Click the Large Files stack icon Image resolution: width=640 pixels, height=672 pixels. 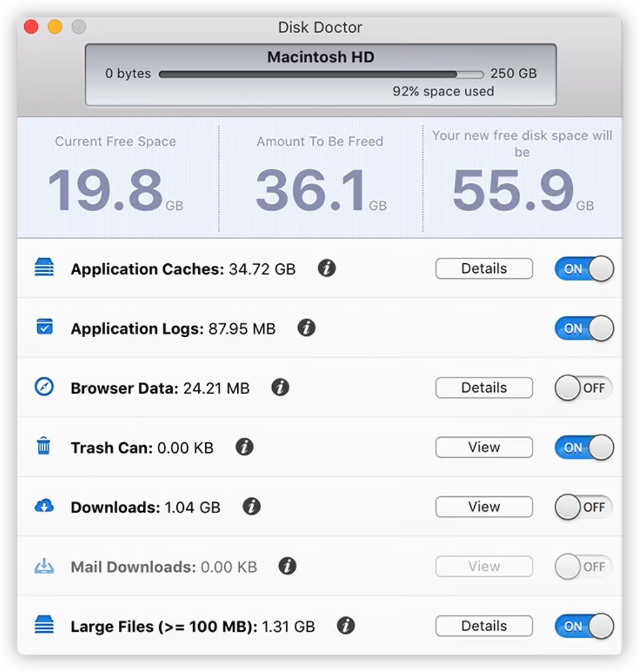(44, 624)
